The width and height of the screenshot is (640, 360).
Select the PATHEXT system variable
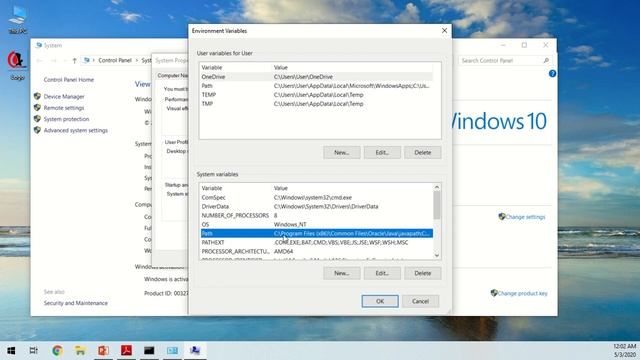(x=316, y=242)
